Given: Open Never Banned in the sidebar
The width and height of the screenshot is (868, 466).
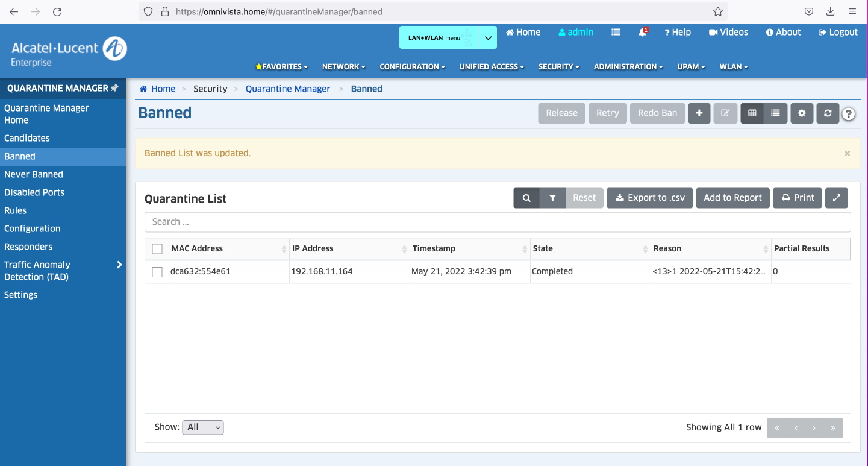Looking at the screenshot, I should coord(34,174).
